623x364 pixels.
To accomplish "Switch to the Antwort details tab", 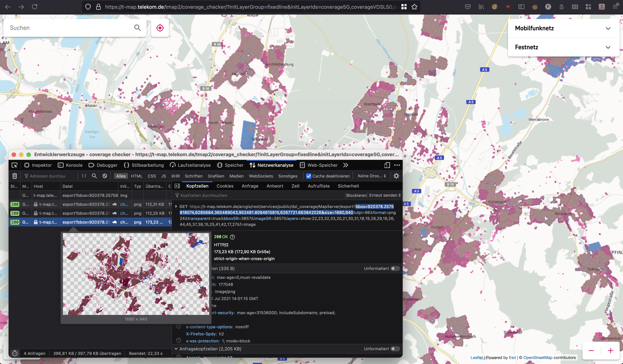I will pos(275,186).
